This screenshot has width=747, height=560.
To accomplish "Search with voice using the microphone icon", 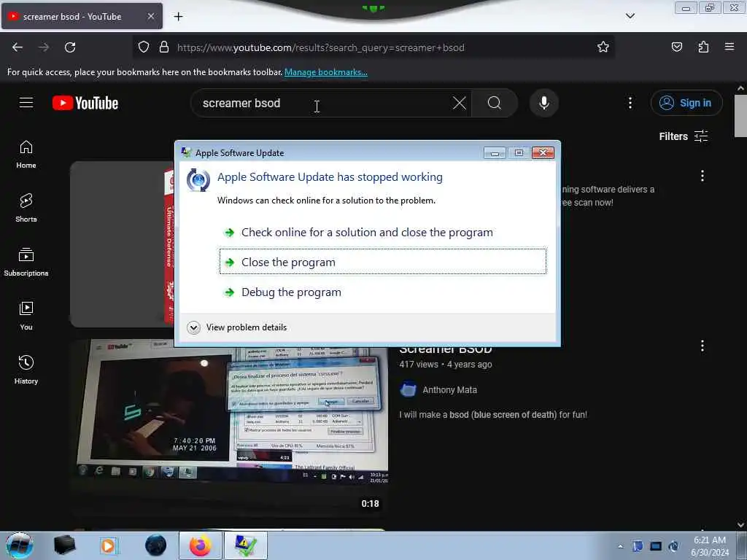I will 543,103.
